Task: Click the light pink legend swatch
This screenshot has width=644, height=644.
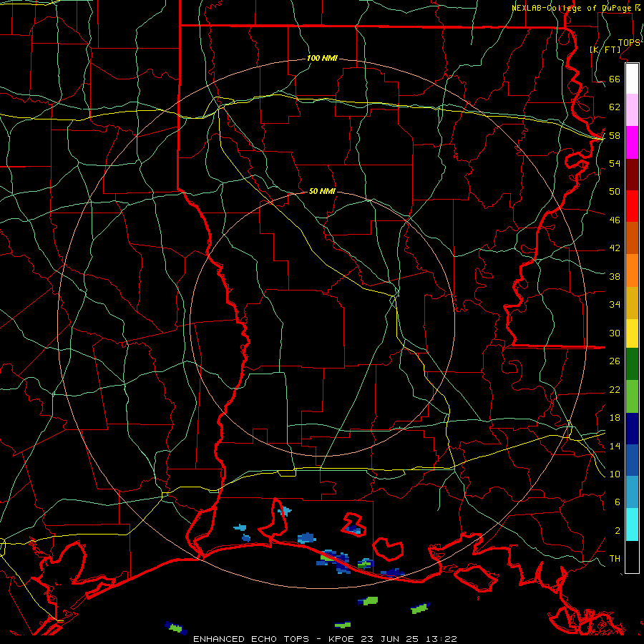Action: (x=632, y=110)
